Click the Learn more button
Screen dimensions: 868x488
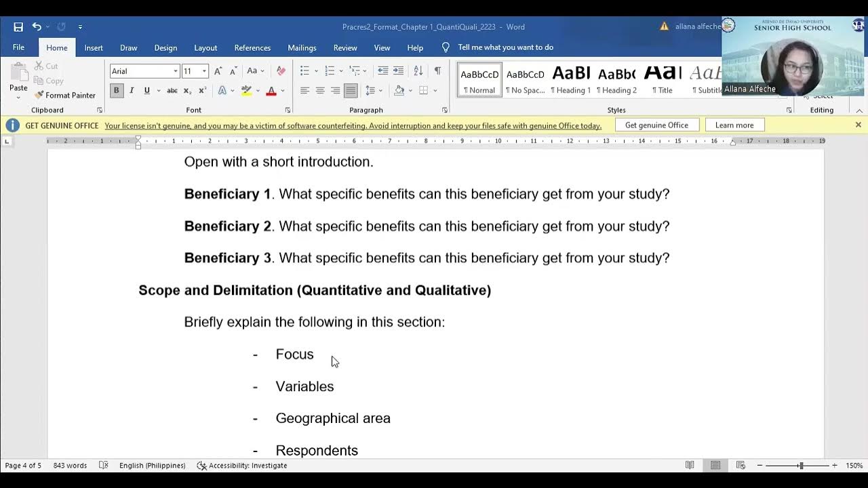[x=734, y=125]
